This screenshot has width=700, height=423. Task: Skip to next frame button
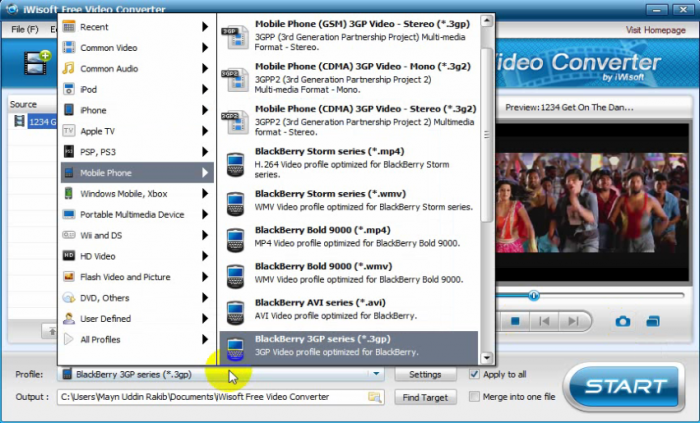coord(574,321)
